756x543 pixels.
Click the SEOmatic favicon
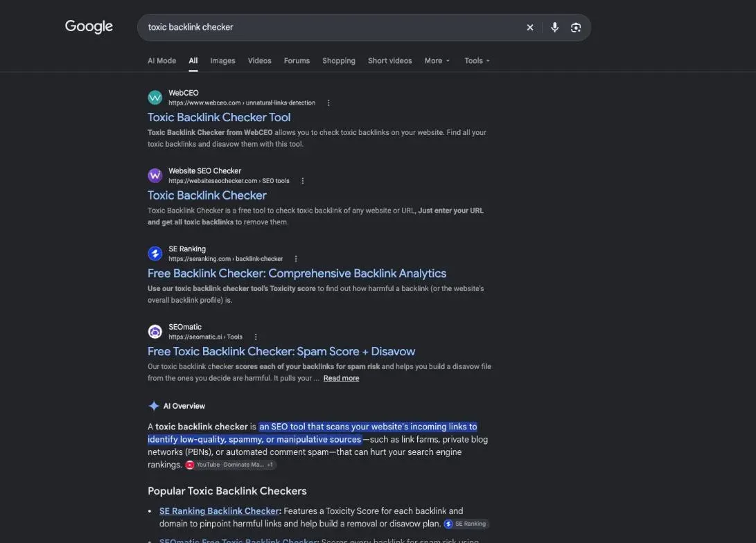155,332
